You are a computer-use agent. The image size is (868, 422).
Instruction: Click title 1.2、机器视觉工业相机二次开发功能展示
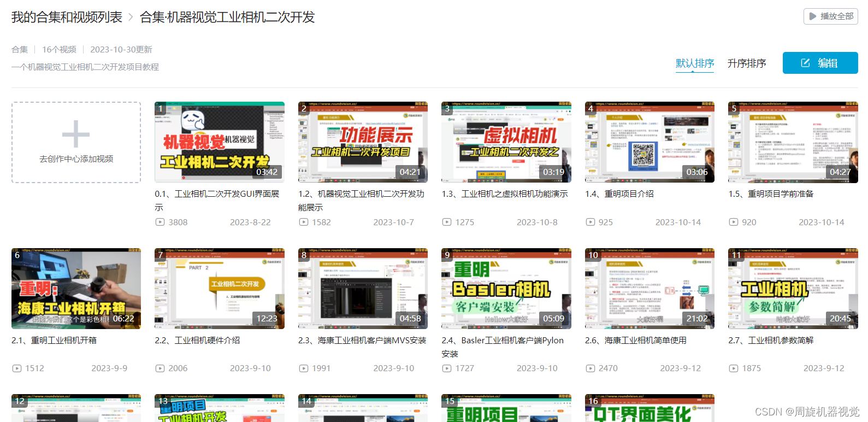[x=361, y=201]
